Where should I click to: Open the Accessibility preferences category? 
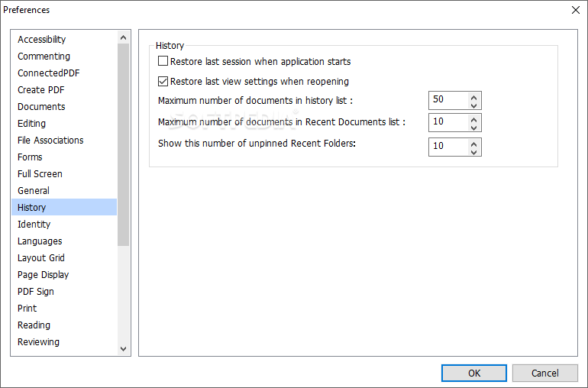pyautogui.click(x=64, y=40)
